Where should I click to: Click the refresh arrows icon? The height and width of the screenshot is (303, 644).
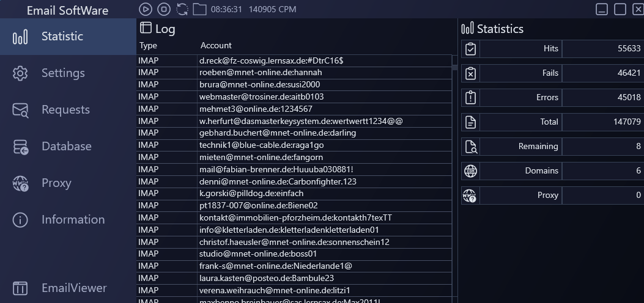[x=182, y=9]
